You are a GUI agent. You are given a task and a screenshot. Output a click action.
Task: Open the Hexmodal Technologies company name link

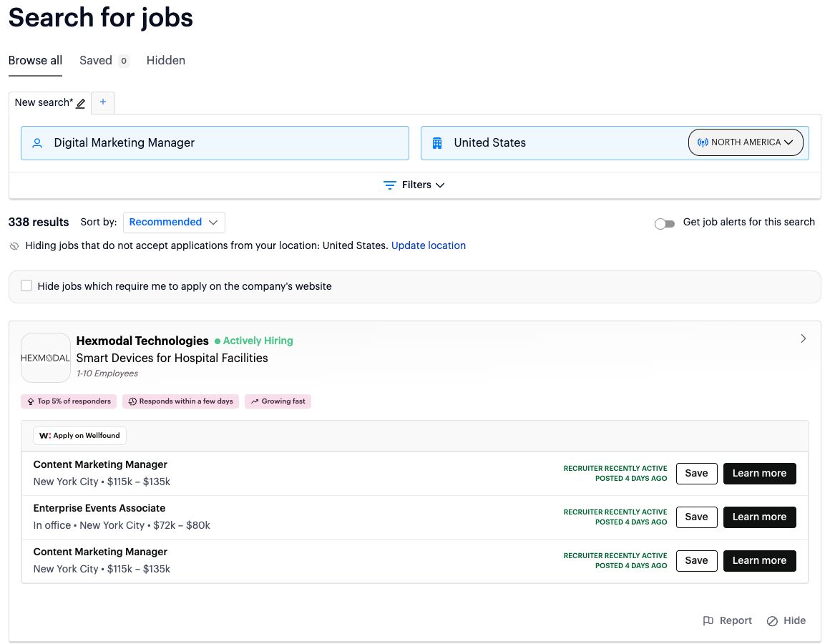[x=142, y=341]
